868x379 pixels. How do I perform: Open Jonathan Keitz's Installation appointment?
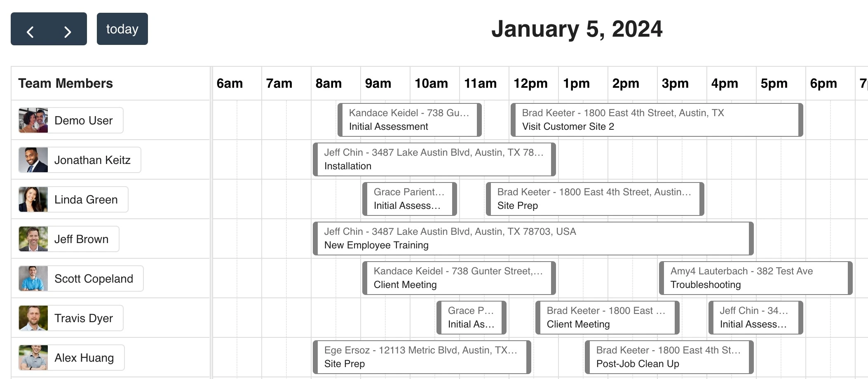pyautogui.click(x=434, y=159)
